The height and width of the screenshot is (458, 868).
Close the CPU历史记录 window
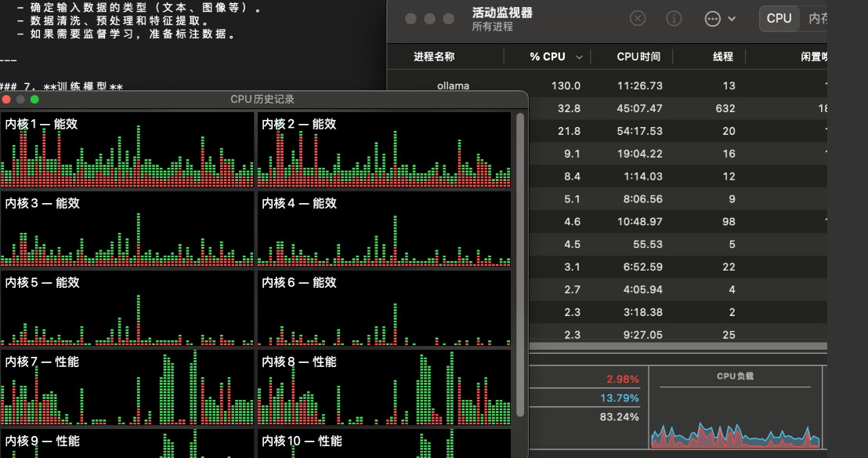(6, 100)
